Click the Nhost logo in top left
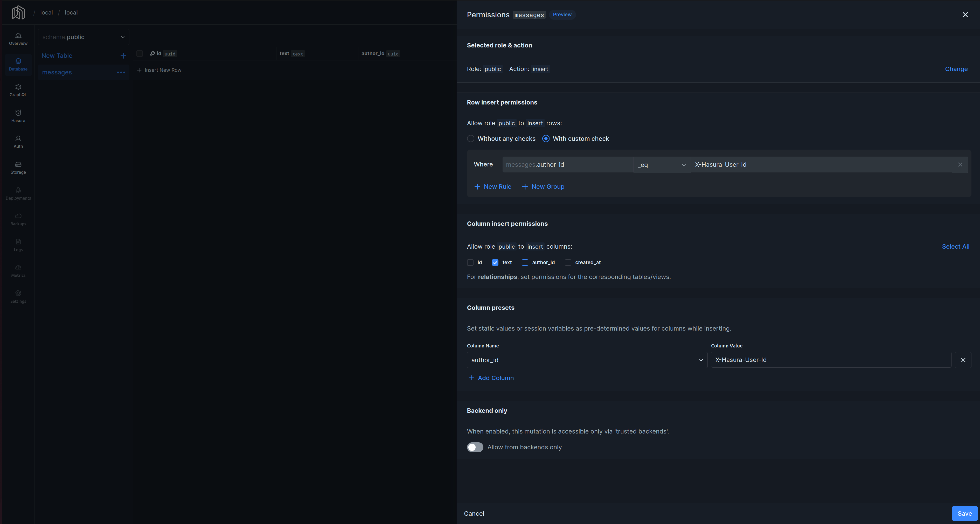The height and width of the screenshot is (524, 980). click(x=18, y=12)
